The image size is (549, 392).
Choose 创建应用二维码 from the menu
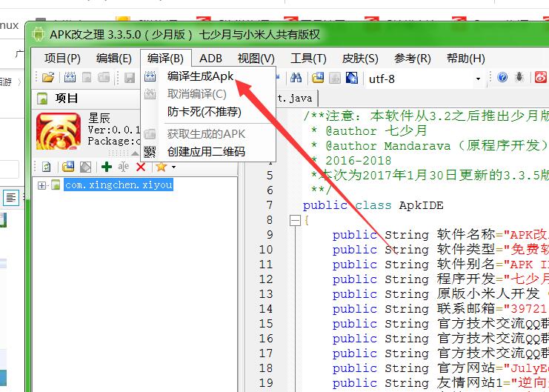coord(206,152)
